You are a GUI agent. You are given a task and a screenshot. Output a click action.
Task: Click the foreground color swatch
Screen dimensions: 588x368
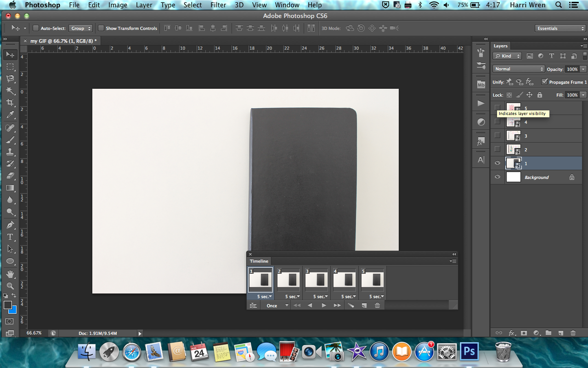[8, 305]
